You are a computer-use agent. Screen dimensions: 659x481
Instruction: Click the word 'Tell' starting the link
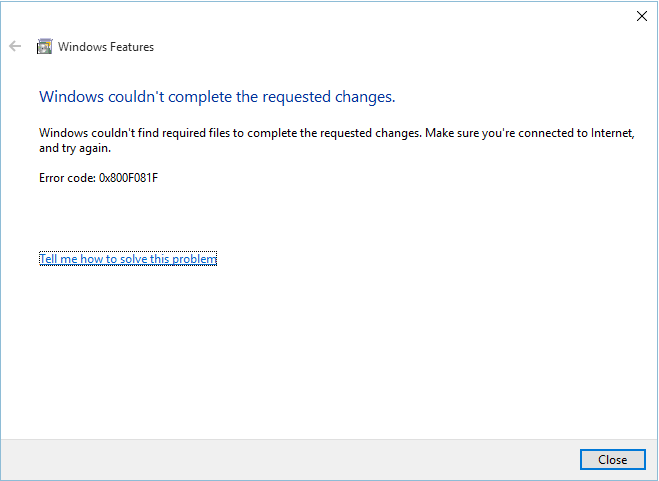click(x=48, y=259)
